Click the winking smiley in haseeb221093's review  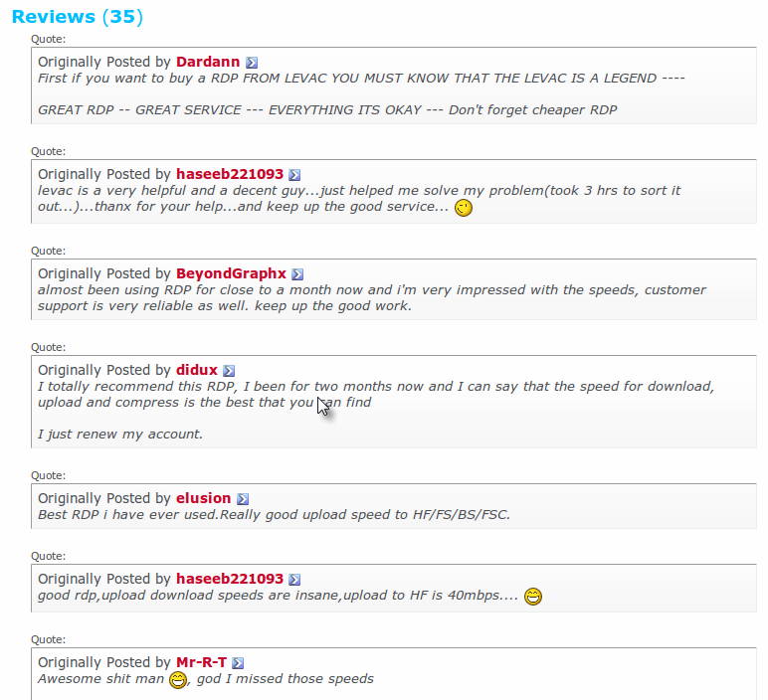[x=464, y=208]
